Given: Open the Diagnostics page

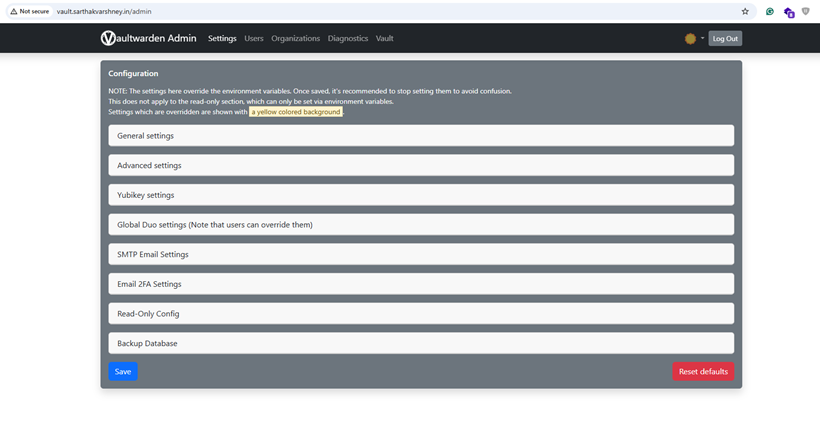Looking at the screenshot, I should click(348, 38).
